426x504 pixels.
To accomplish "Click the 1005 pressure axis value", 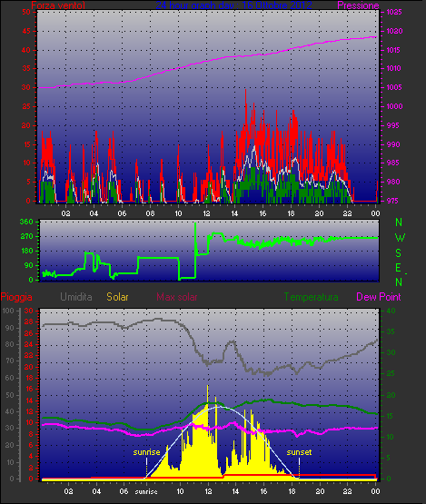I will point(394,87).
